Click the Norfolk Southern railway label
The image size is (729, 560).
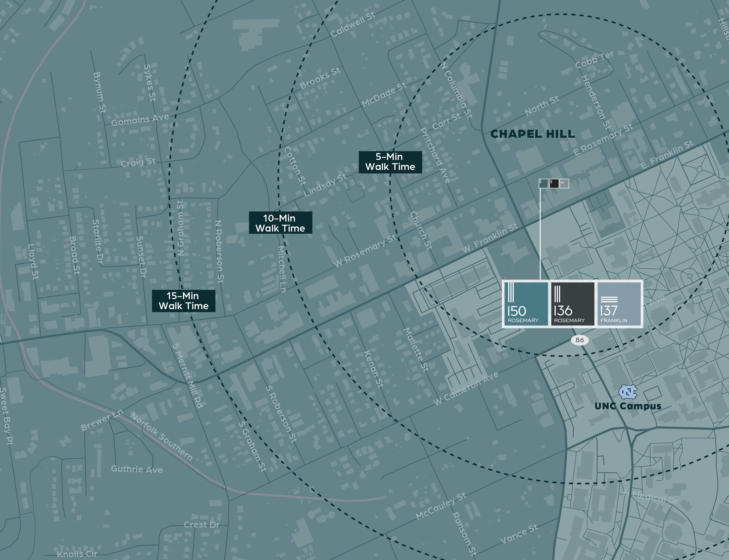161,437
